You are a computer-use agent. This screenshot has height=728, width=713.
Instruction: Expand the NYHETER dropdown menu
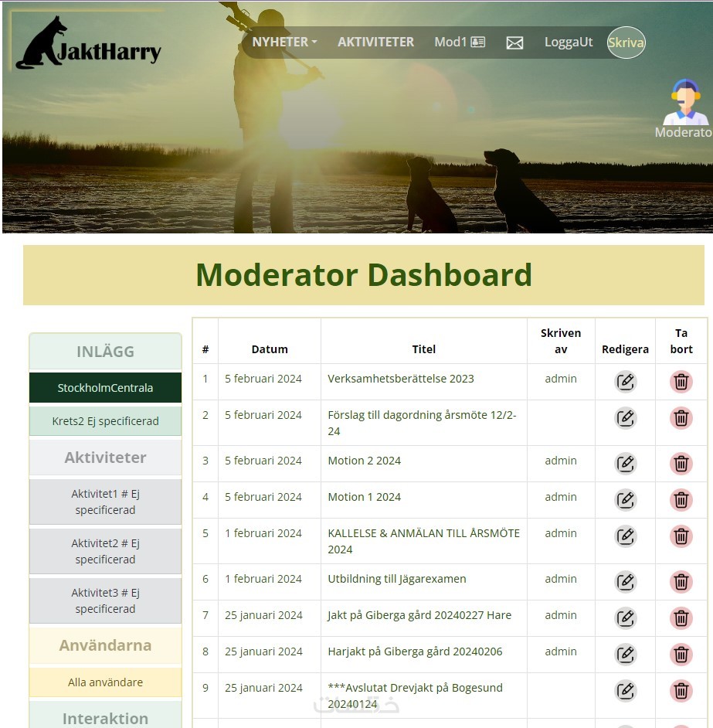(x=284, y=43)
